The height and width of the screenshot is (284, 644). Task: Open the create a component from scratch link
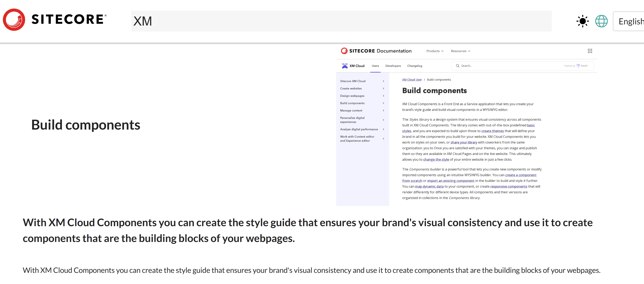[521, 175]
